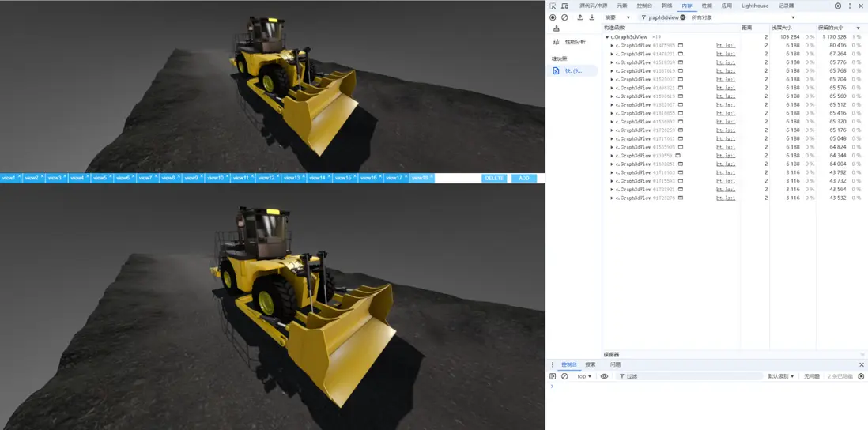Open the snapshot perspective dropdown

(617, 17)
